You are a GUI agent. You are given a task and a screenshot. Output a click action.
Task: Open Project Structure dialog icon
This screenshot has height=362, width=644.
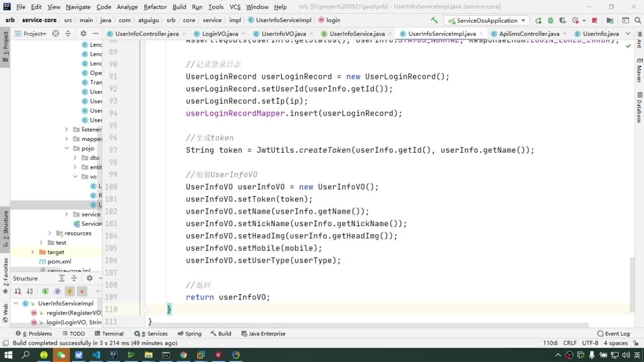[610, 21]
